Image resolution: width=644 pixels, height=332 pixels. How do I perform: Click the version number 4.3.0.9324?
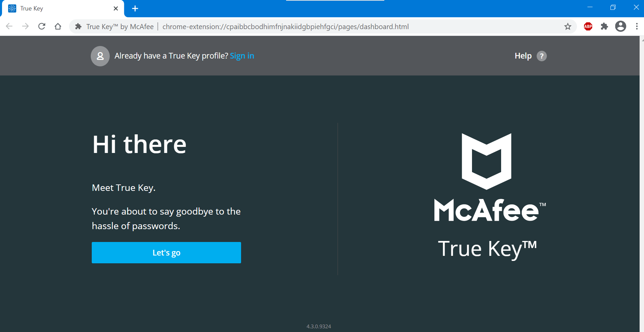pyautogui.click(x=318, y=326)
